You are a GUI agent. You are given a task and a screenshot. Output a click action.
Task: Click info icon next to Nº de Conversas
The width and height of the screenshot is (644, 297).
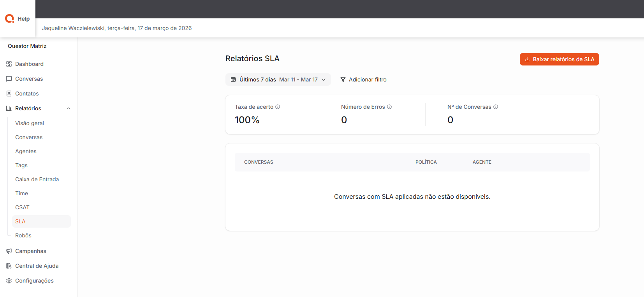click(496, 107)
